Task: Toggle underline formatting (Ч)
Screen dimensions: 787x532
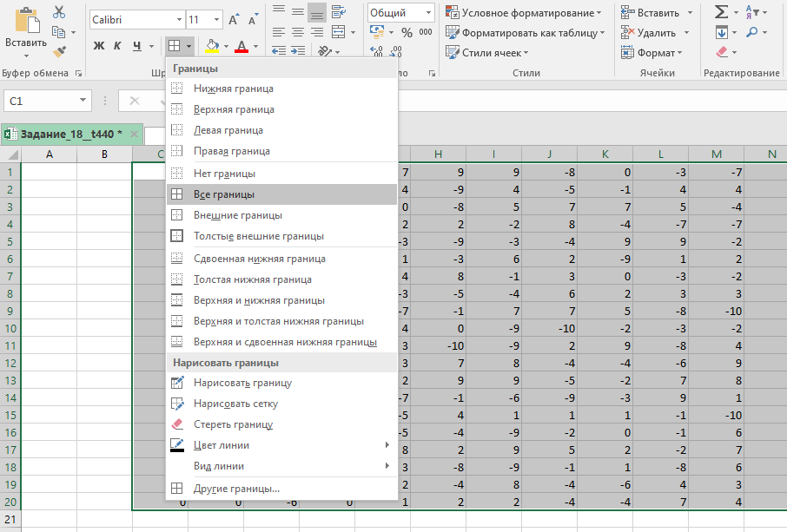Action: pyautogui.click(x=137, y=45)
